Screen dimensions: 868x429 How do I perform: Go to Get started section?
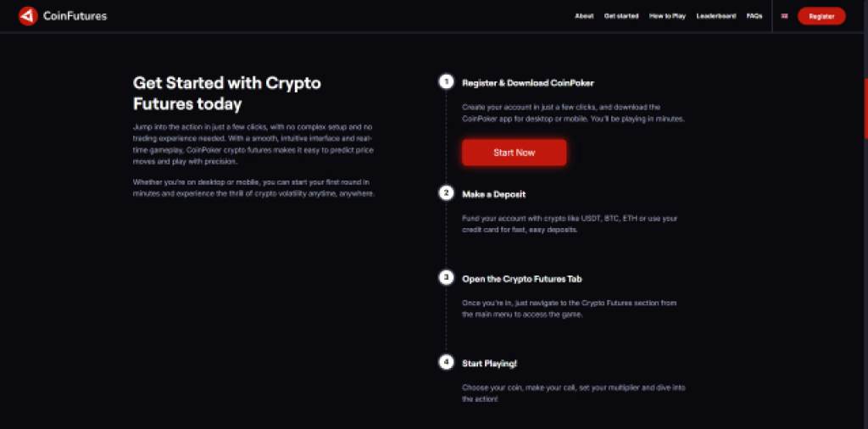pos(621,16)
